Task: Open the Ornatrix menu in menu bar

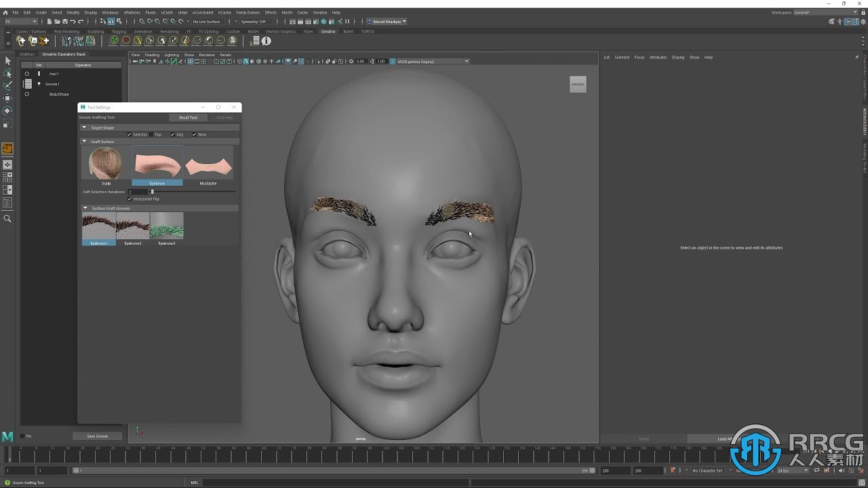Action: point(320,12)
